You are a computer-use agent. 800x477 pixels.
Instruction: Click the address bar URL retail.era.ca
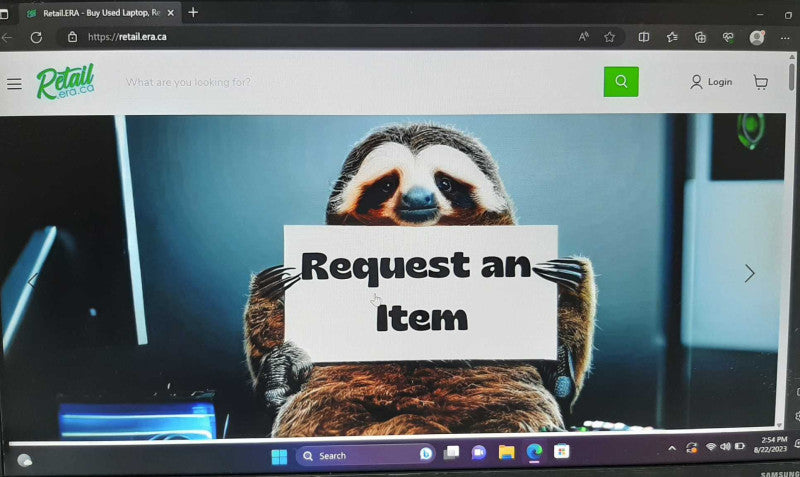pyautogui.click(x=127, y=37)
